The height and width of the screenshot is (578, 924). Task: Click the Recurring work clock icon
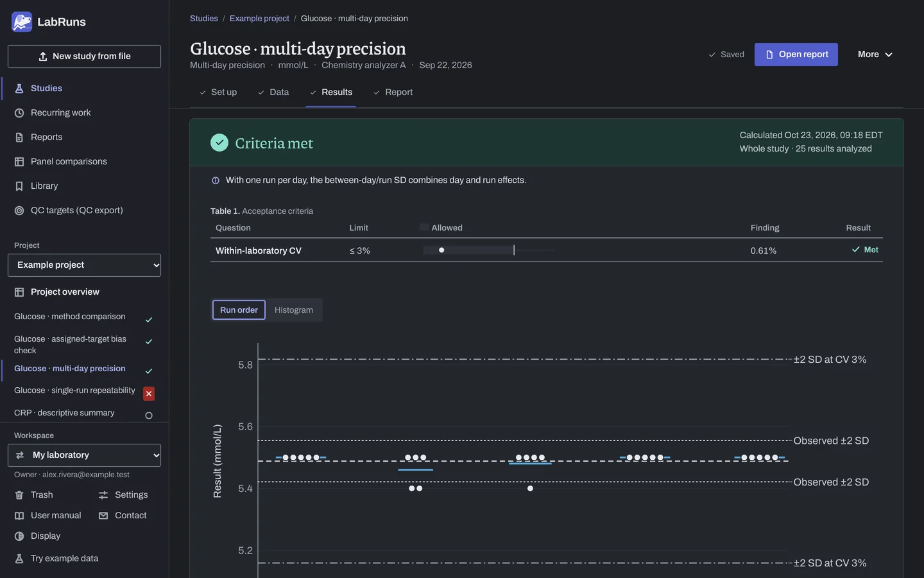click(x=19, y=113)
